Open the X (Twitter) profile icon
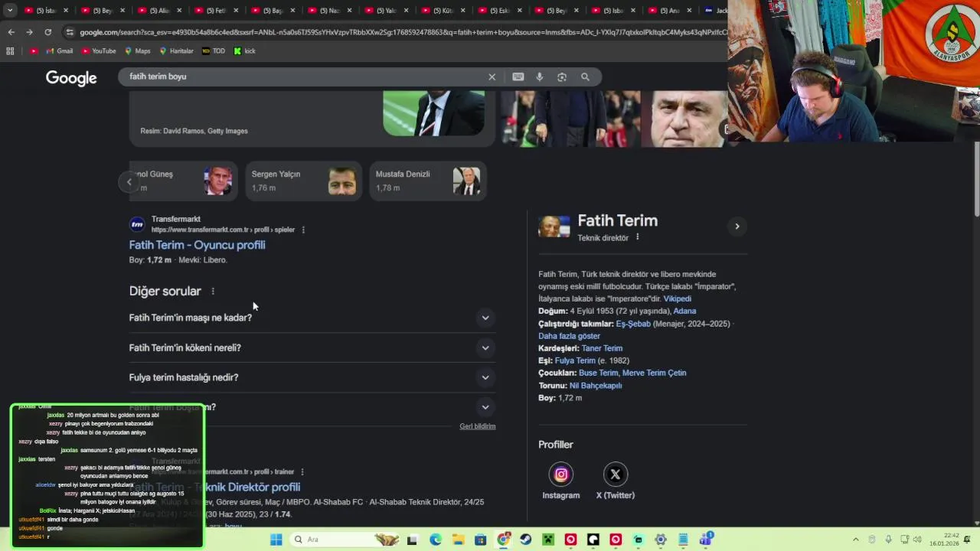 (615, 474)
